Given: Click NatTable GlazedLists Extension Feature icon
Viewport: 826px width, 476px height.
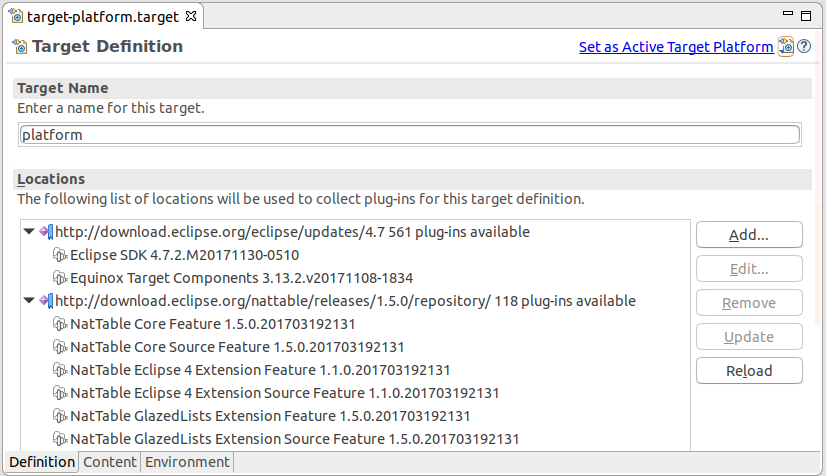Looking at the screenshot, I should (60, 416).
